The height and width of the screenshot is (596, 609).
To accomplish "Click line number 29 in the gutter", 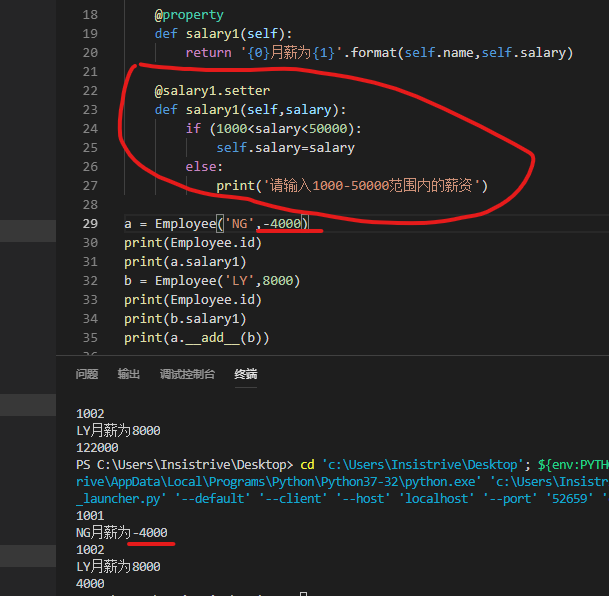I will click(90, 224).
